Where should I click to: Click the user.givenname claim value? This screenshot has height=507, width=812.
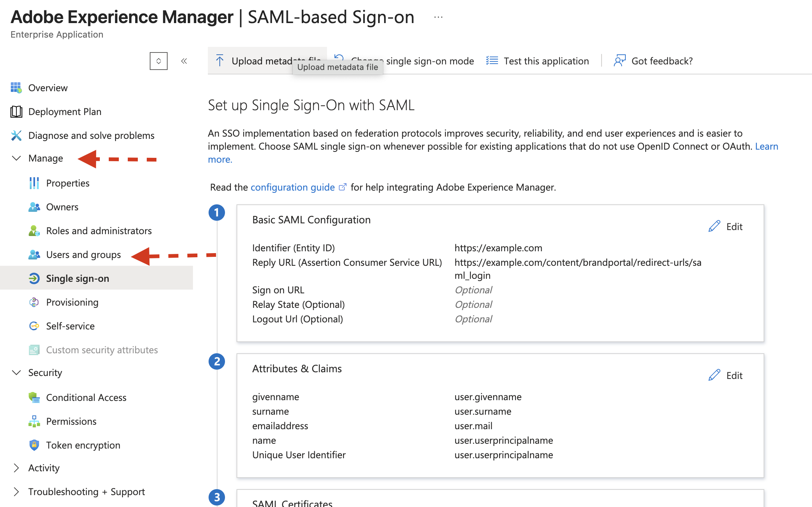click(x=488, y=397)
